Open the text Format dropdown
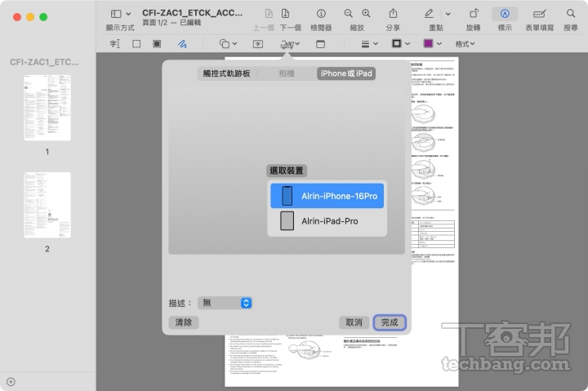This screenshot has width=588, height=391. (x=465, y=44)
